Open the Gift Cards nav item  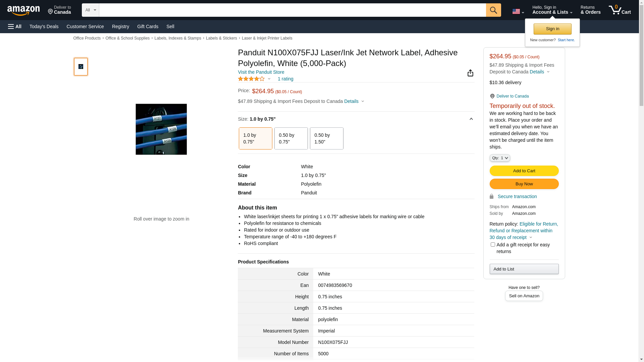148,26
